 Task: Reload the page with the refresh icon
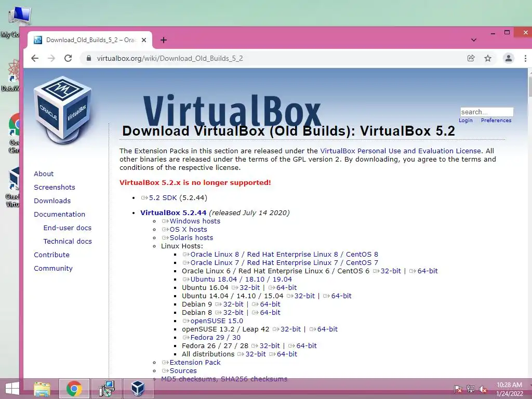[68, 58]
